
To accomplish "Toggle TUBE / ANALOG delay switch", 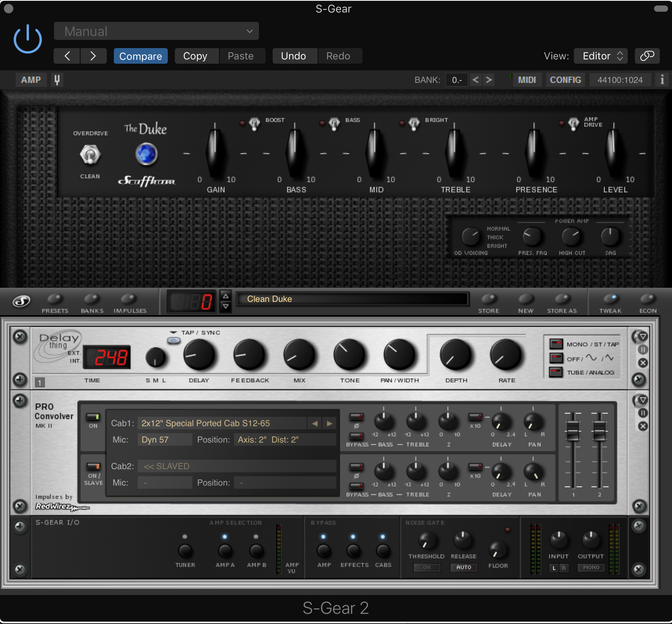I will coord(556,372).
